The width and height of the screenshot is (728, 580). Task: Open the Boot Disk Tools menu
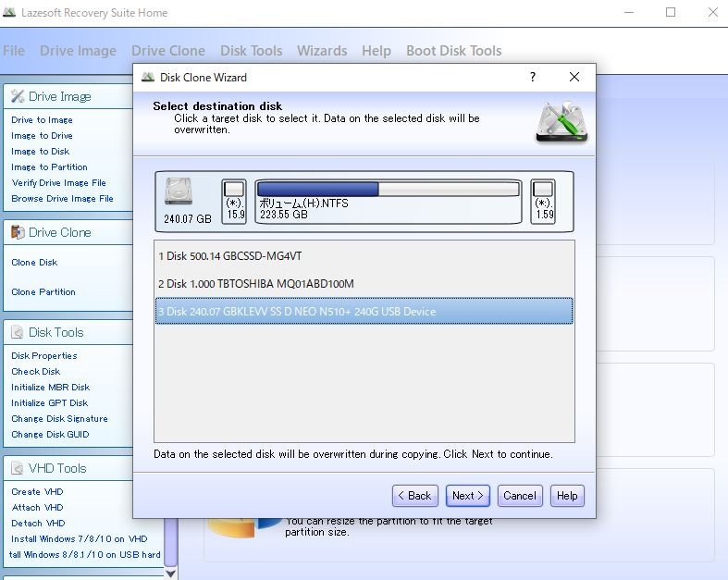point(453,51)
